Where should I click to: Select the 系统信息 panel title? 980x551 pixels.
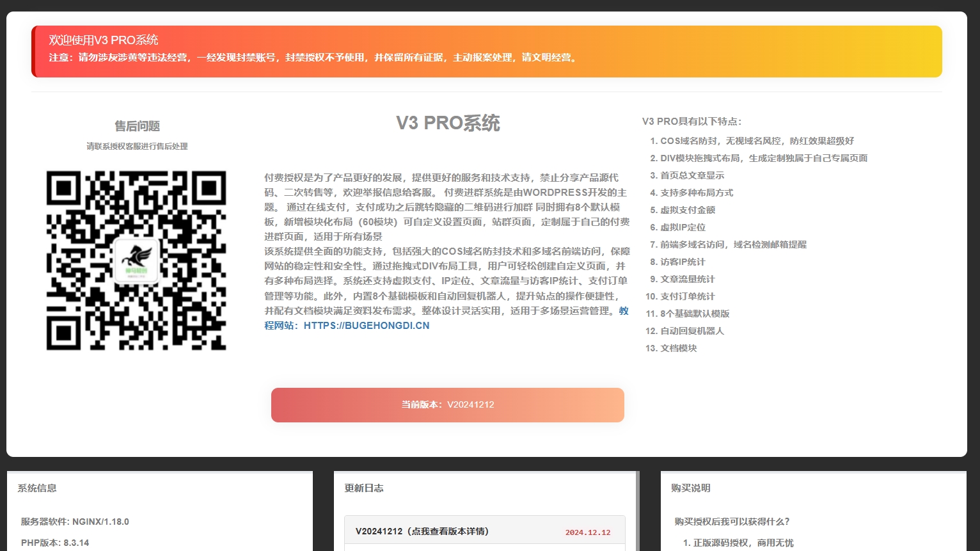tap(36, 488)
